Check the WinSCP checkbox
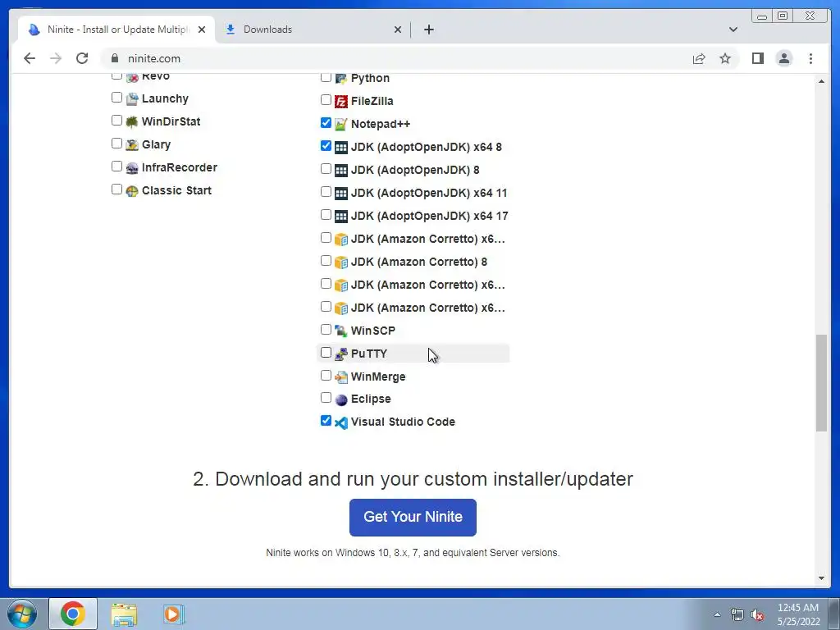The width and height of the screenshot is (840, 630). 326,330
